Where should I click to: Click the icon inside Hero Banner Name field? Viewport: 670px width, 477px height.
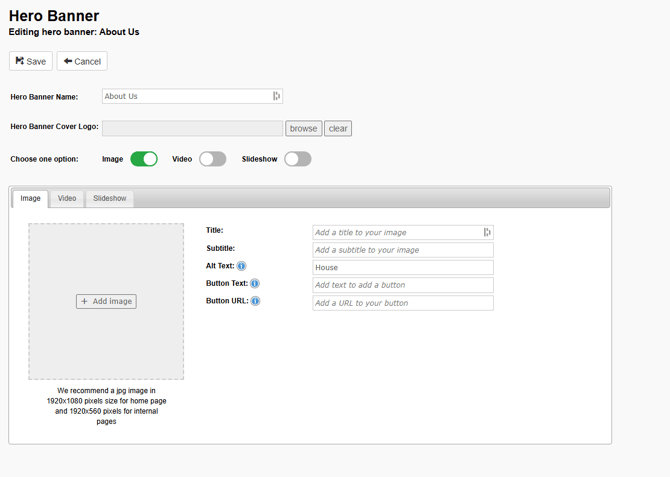(x=277, y=96)
